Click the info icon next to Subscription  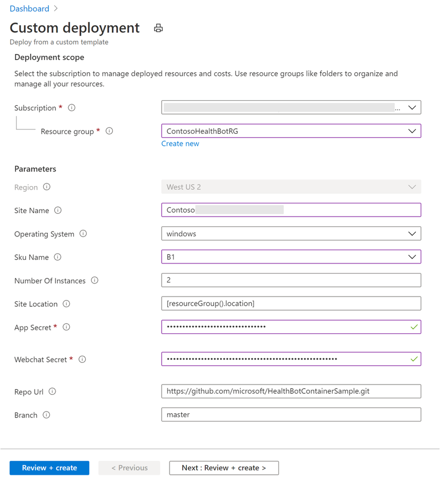[72, 108]
